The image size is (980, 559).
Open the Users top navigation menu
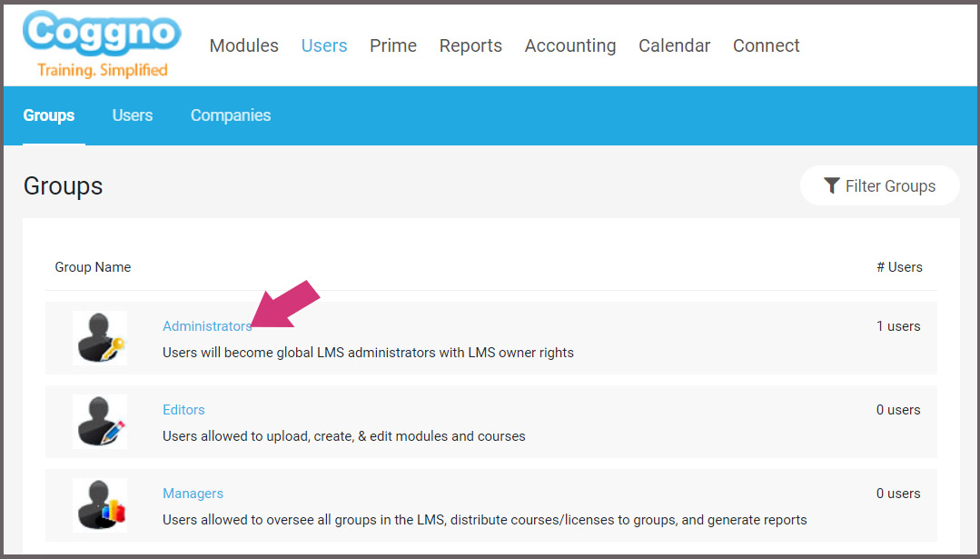pos(323,45)
